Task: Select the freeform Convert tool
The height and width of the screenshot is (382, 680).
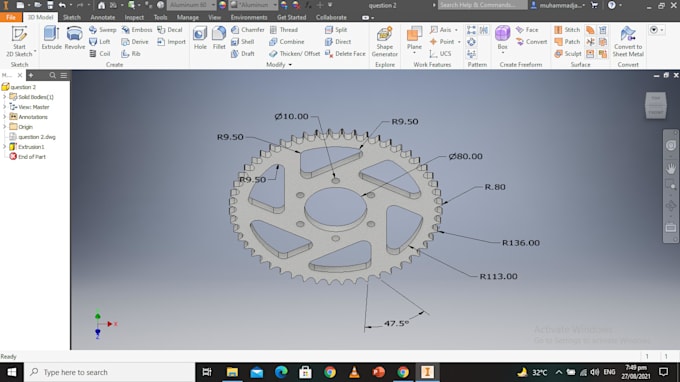Action: coord(531,42)
